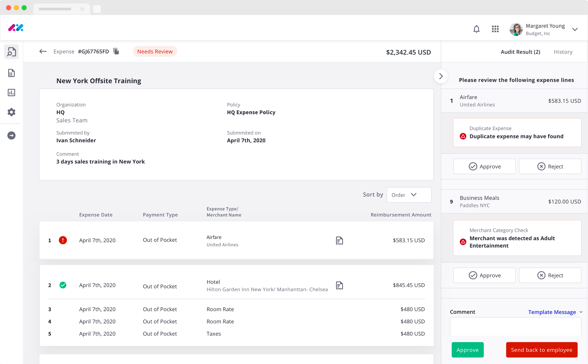Go back with the left arrow
Viewport: 588px width, 364px height.
coord(43,51)
